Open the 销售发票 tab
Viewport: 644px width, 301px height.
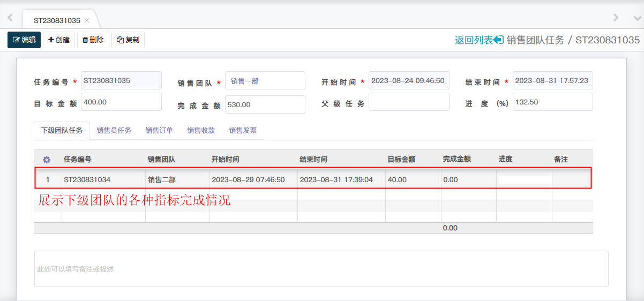243,130
